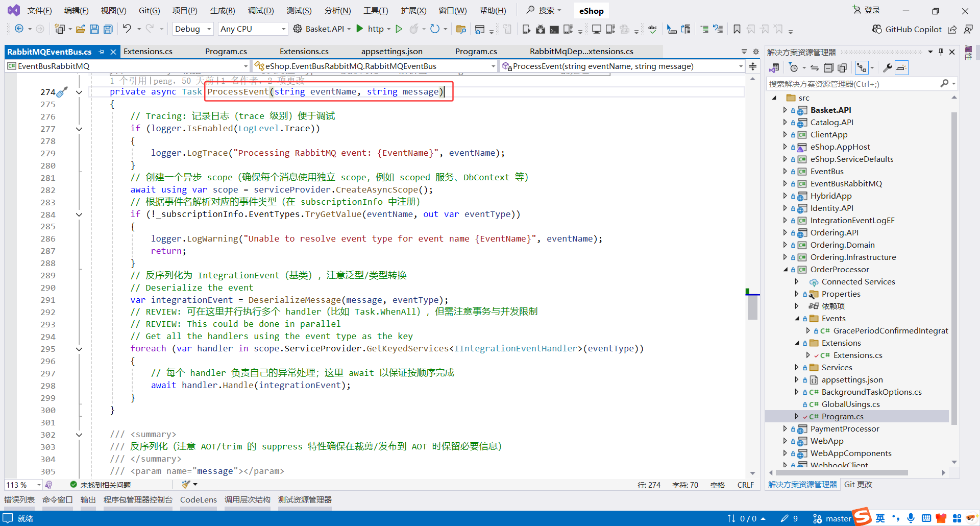Switch to the appsettings.json tab
The image size is (980, 526).
pos(391,51)
